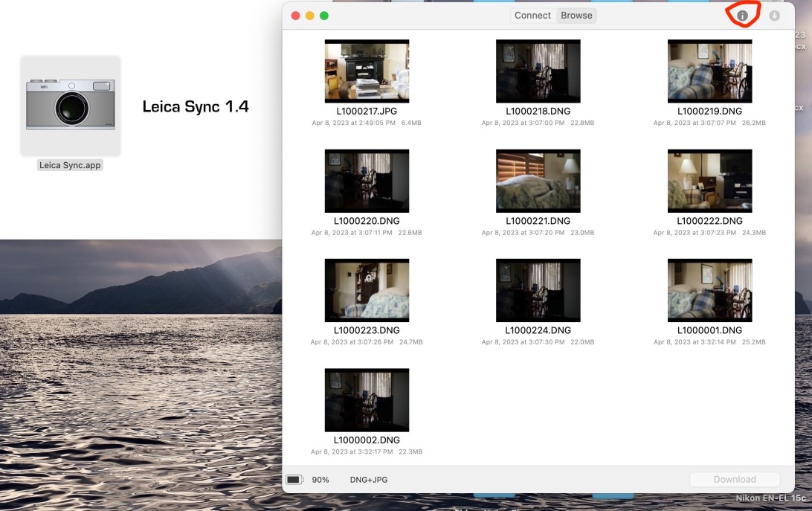Select the L1000219.DNG thumbnail

[x=709, y=71]
